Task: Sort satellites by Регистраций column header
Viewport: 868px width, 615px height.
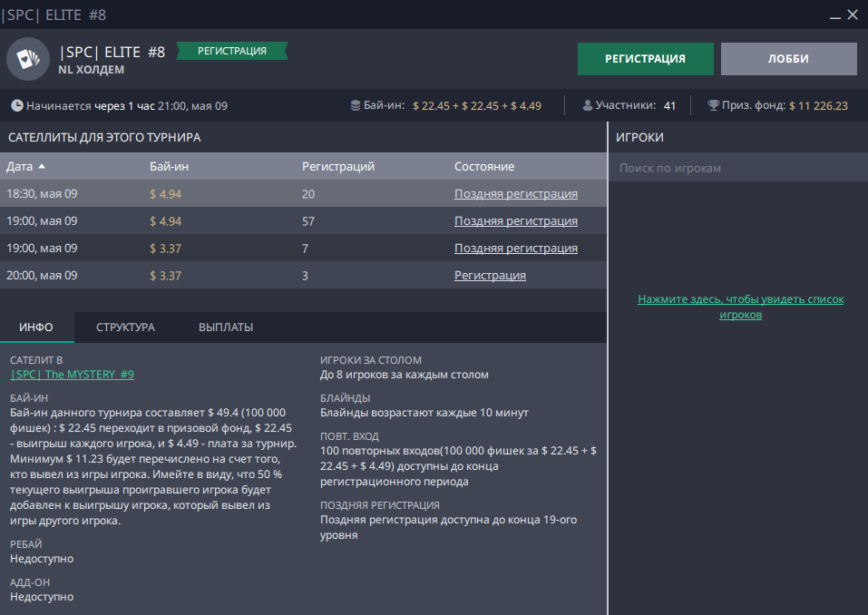Action: click(x=338, y=167)
